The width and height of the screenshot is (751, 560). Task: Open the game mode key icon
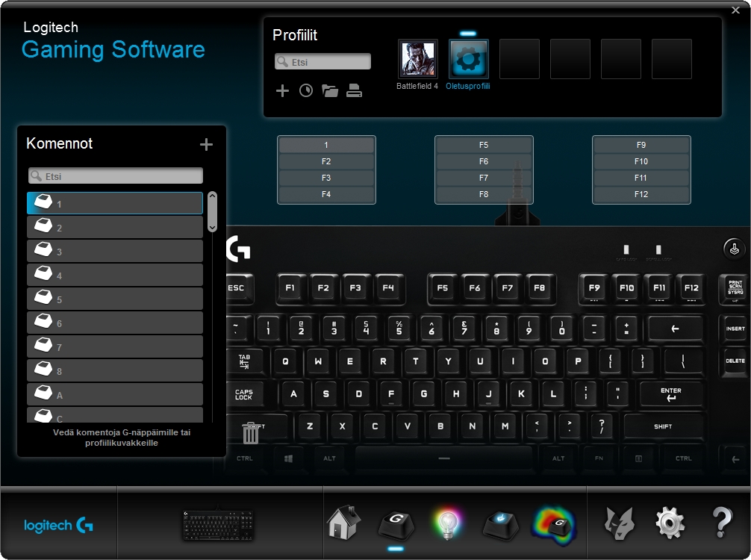[x=500, y=525]
